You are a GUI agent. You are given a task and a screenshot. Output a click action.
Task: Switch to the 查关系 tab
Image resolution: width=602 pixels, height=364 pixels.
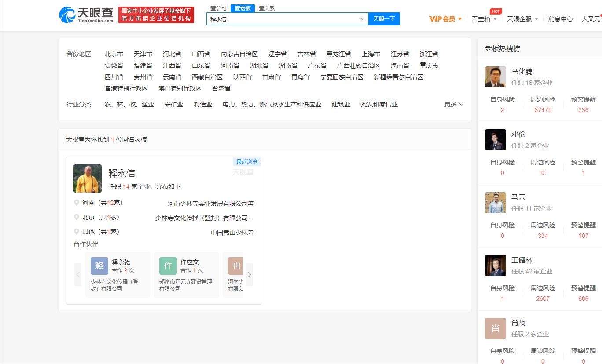[x=267, y=8]
